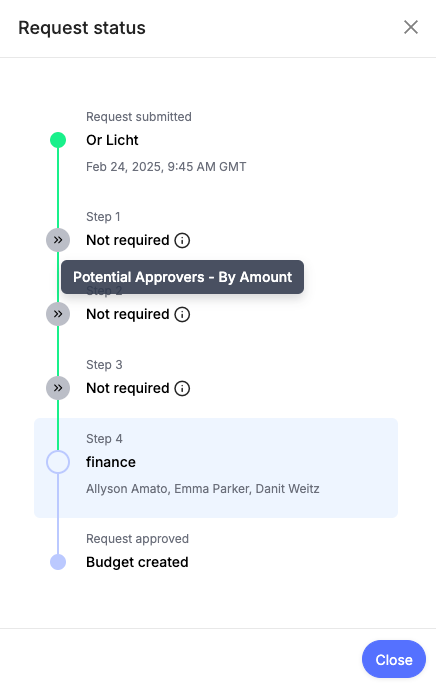Click the Not required label under Step 3
Screen dimensions: 436x685
coord(128,388)
